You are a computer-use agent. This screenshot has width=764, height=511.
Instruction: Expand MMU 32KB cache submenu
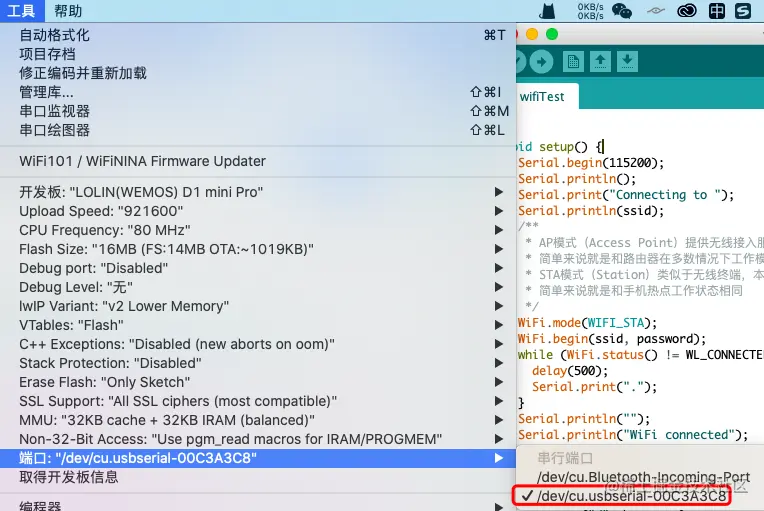click(x=258, y=420)
